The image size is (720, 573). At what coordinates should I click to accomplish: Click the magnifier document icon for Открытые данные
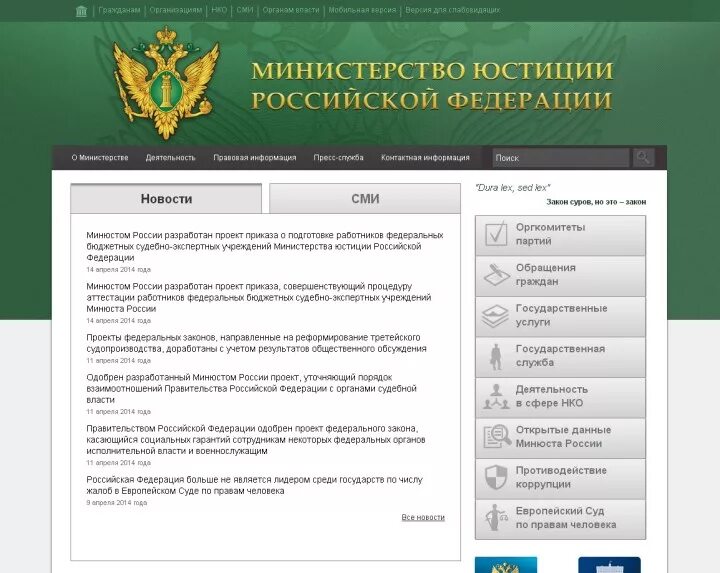click(497, 437)
